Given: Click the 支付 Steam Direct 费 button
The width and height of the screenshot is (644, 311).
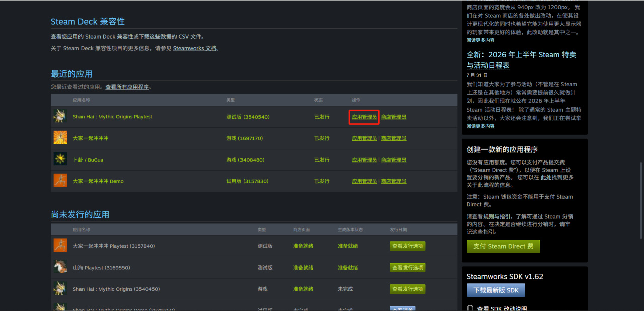Looking at the screenshot, I should (504, 246).
